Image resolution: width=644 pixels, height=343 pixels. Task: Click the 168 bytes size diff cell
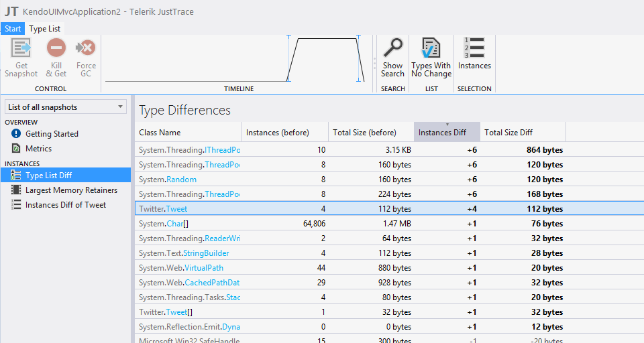[545, 194]
